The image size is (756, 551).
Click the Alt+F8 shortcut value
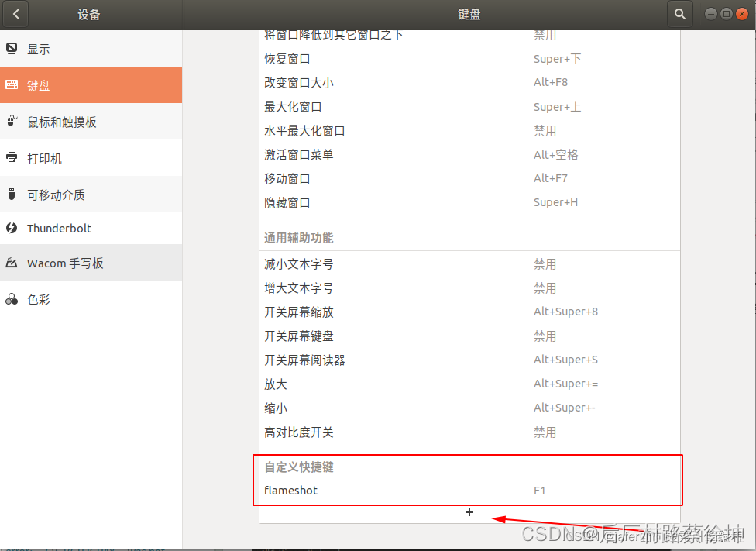pos(551,82)
